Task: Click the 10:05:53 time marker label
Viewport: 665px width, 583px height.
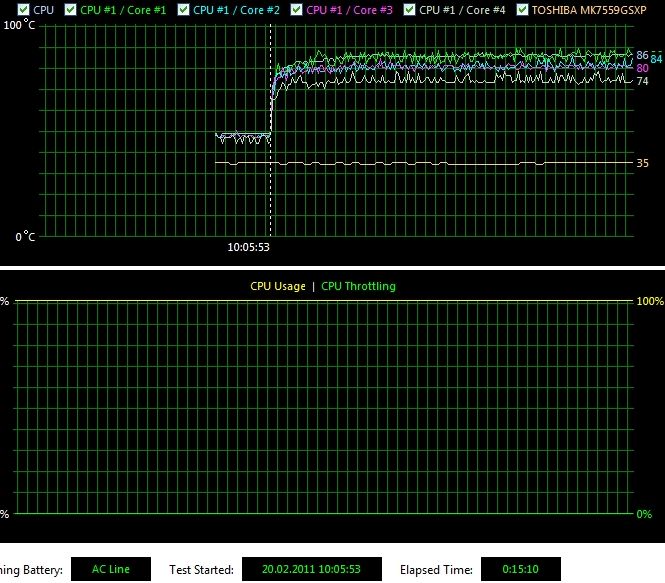Action: point(249,246)
